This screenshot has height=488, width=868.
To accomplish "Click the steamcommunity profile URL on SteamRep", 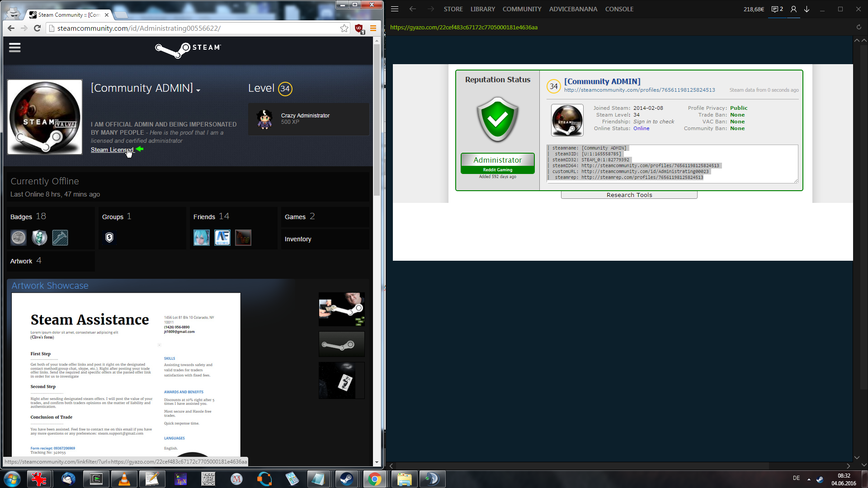I will click(639, 90).
